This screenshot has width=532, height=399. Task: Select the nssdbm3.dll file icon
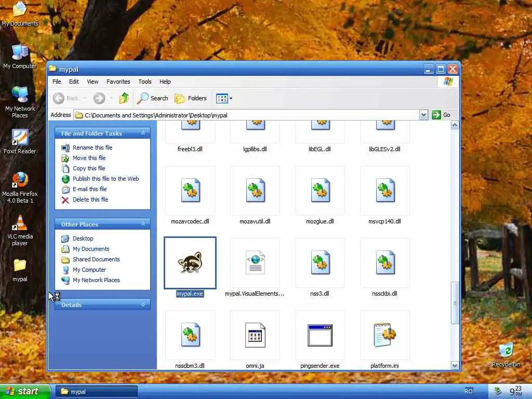tap(190, 335)
